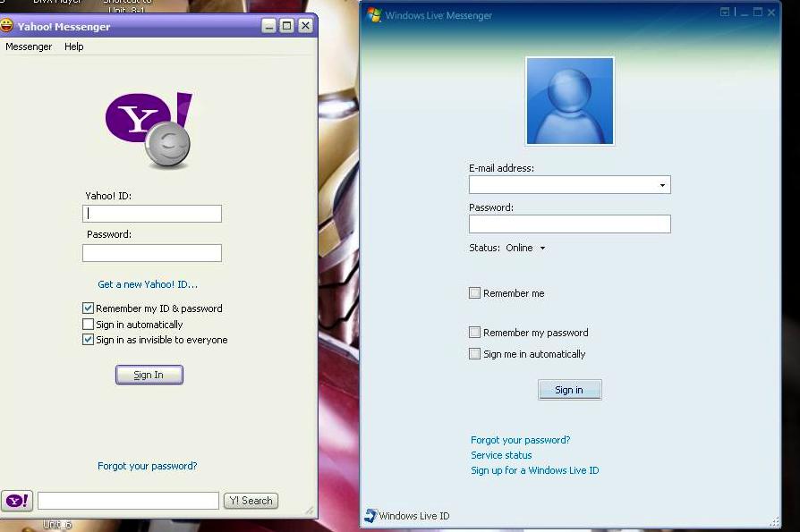Focus the Yahoo! search text box
Viewport: 800px width, 532px height.
click(128, 501)
